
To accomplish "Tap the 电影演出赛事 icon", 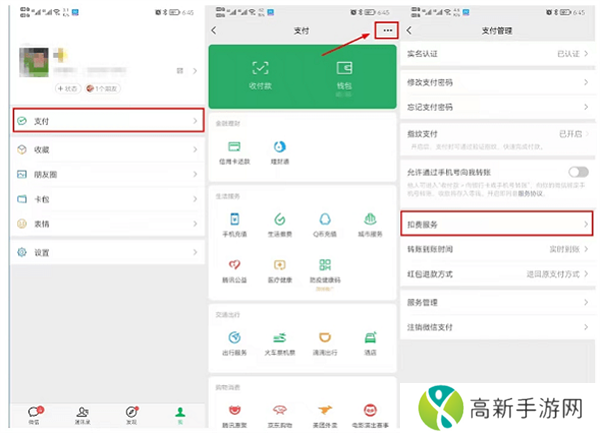I will coord(370,410).
